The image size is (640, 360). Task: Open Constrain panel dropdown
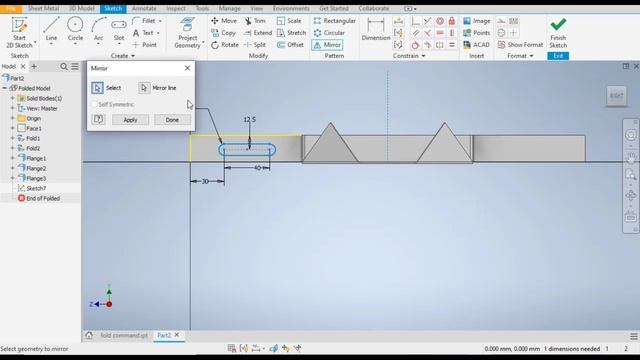[409, 56]
